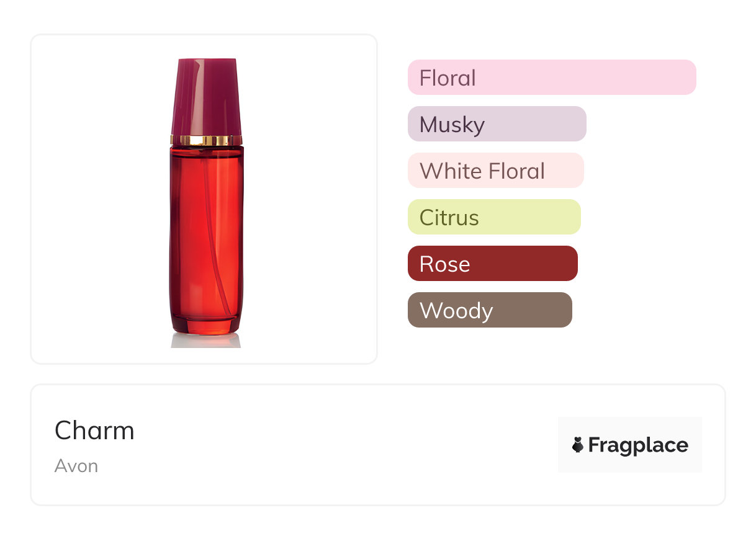
Task: Click the reflection beneath the perfume bottle
Action: [x=206, y=341]
